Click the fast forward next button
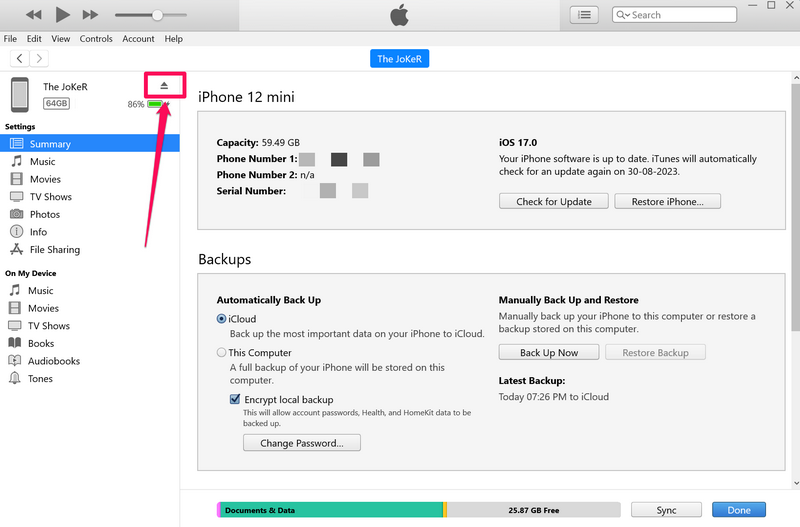 pos(90,15)
